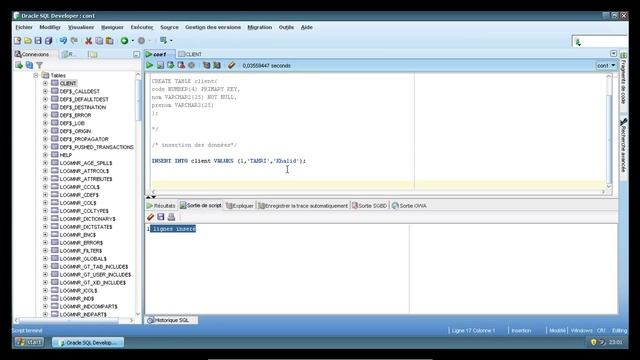Screen dimensions: 640x360
Task: Select the LOGMNR_DICTIONARY$ table
Action: 87,219
